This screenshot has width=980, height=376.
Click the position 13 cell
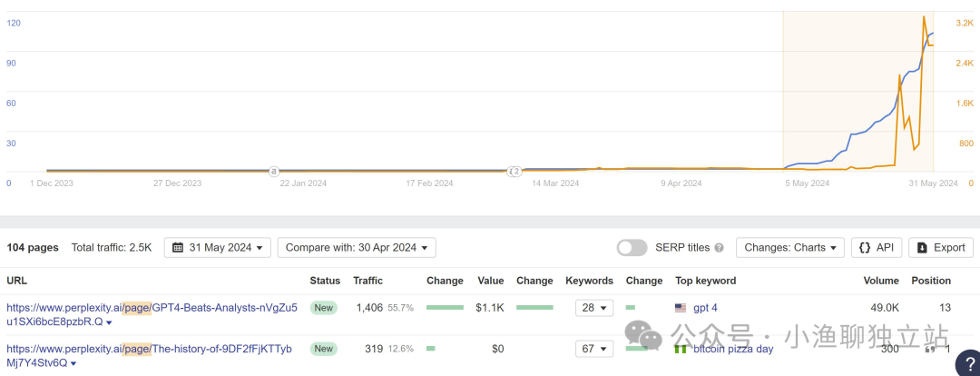(x=945, y=308)
